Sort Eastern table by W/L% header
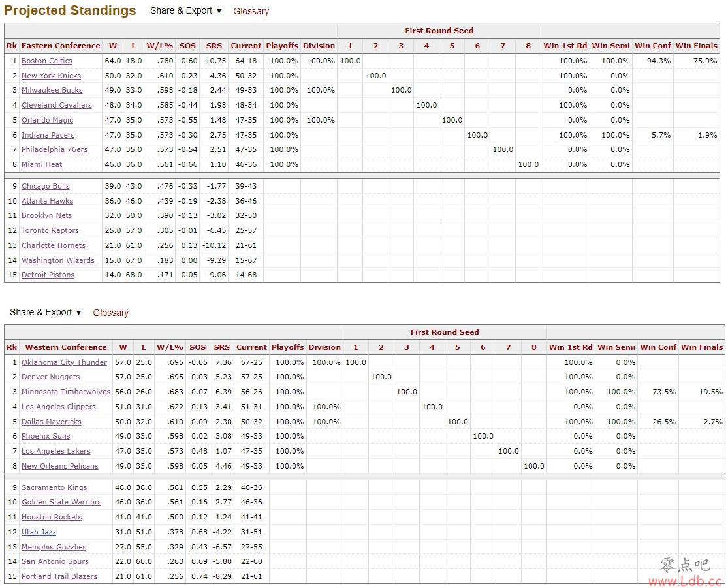 click(160, 46)
